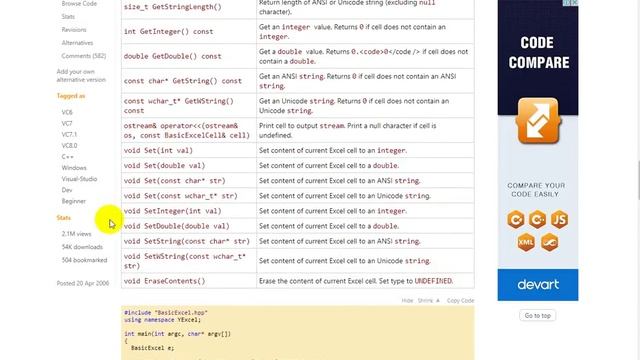Screen dimensions: 640x360
Task: Click 'const wchar_t* GetWString() const' cell
Action: (189, 106)
